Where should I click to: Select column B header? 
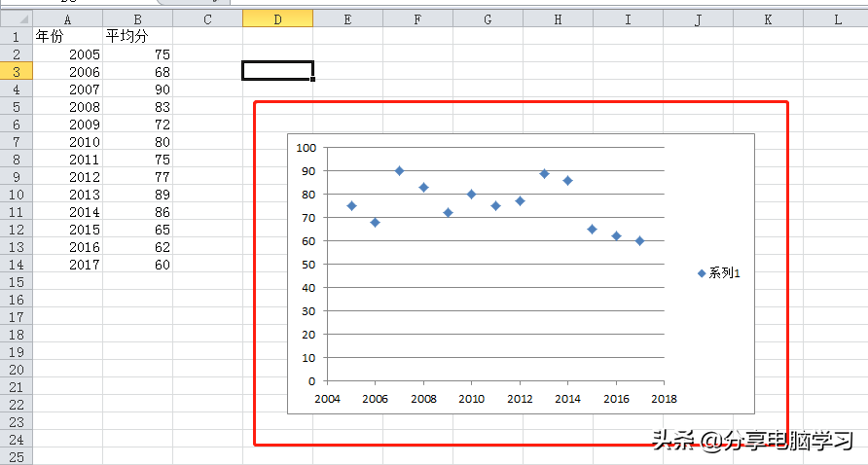(138, 19)
